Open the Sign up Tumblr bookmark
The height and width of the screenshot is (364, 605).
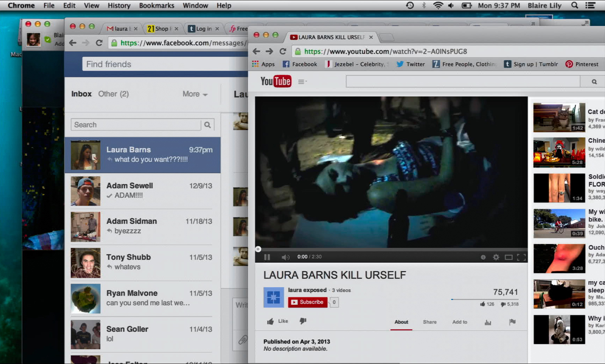[531, 64]
